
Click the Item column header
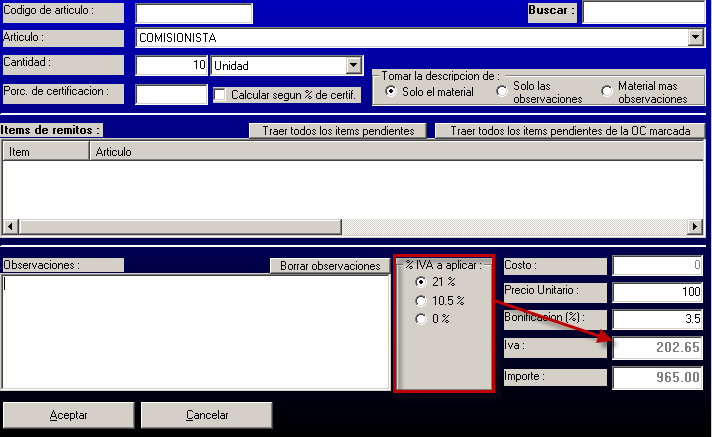[47, 152]
